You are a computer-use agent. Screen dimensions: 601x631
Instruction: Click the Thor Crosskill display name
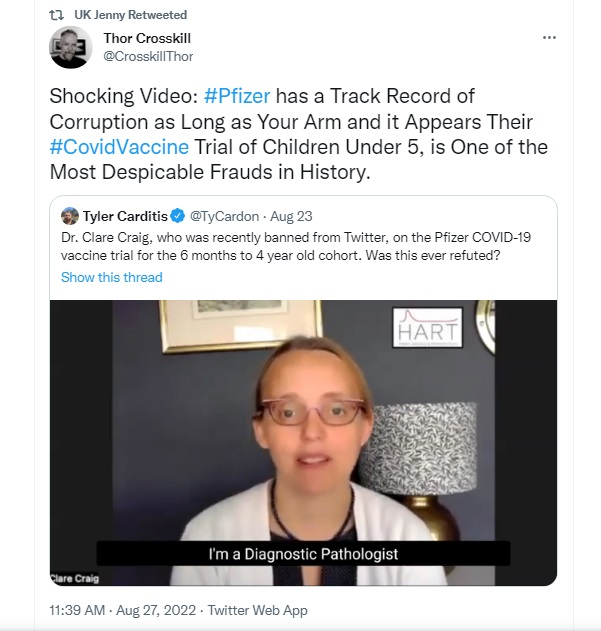pos(147,38)
